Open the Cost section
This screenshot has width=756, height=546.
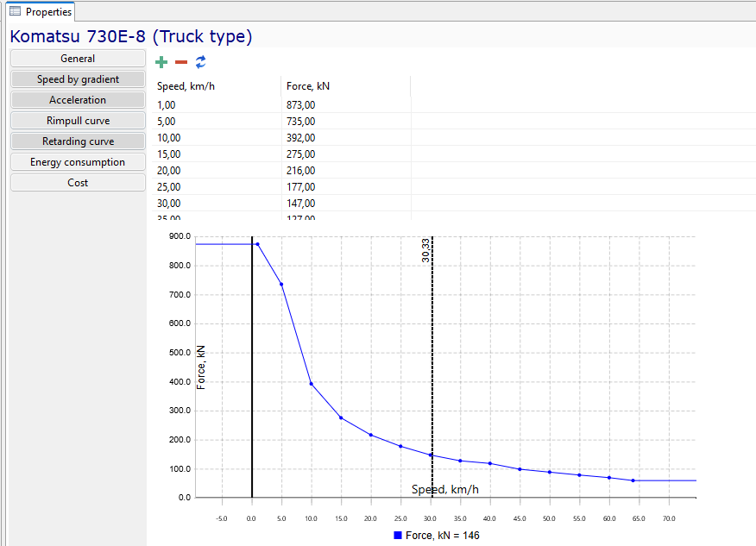pyautogui.click(x=78, y=183)
